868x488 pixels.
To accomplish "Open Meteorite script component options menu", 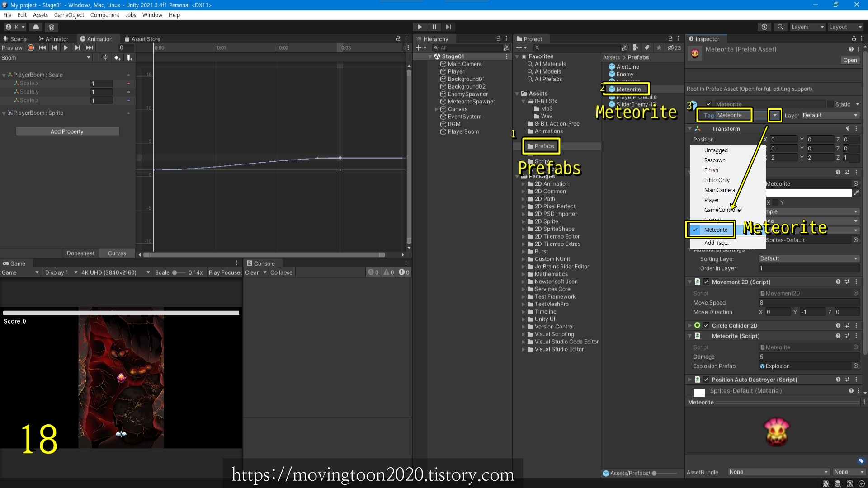I will tap(856, 336).
